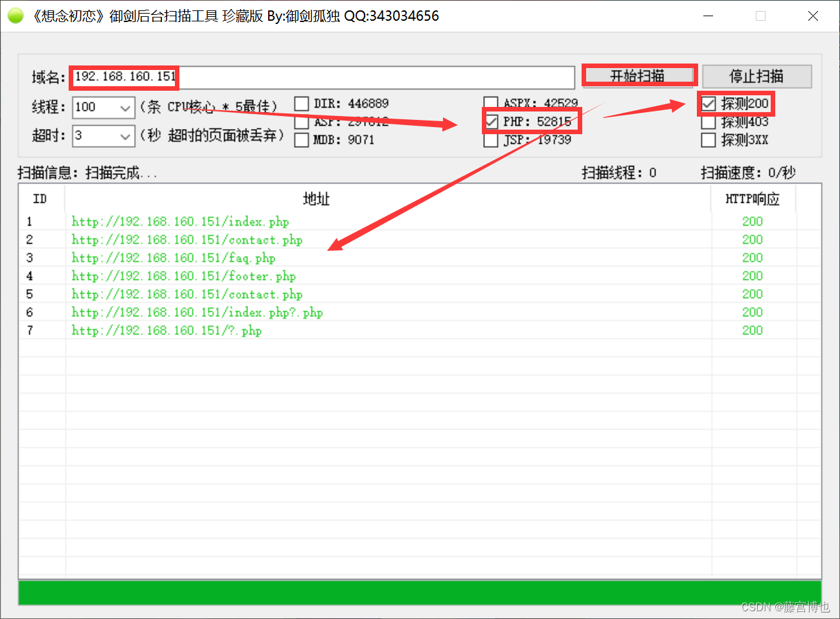This screenshot has height=619, width=840.
Task: Click ID cell 6 in results list
Action: click(29, 312)
